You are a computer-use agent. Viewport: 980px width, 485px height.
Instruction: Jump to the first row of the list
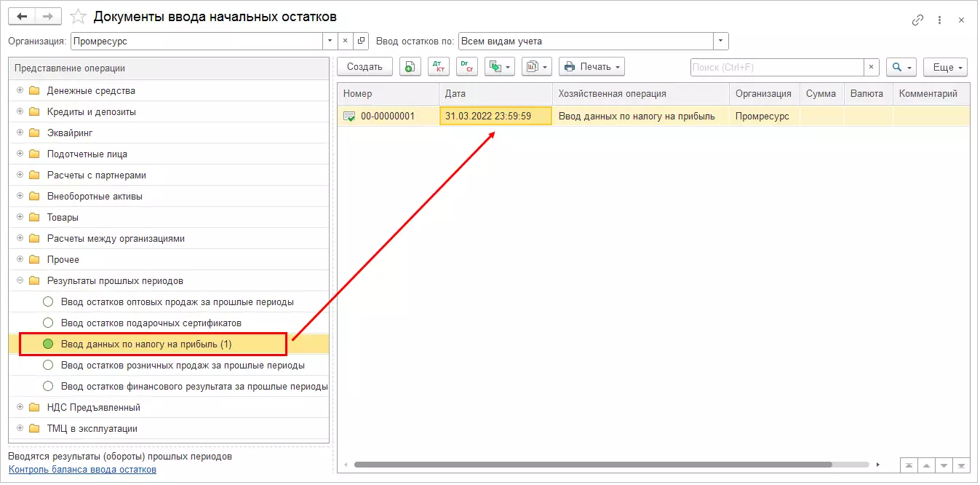(x=909, y=465)
